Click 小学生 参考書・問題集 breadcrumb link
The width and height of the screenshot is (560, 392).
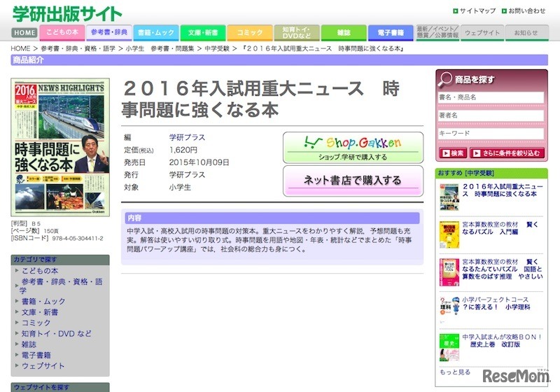click(x=160, y=48)
